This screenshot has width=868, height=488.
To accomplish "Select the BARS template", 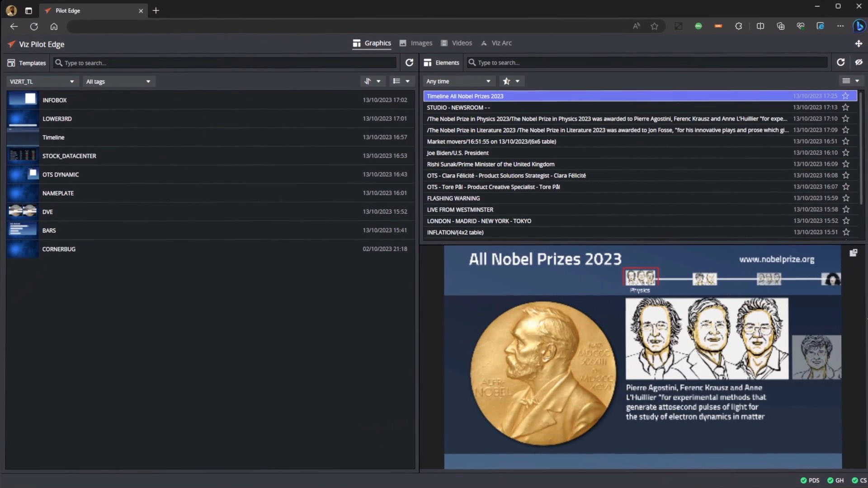I will [210, 230].
